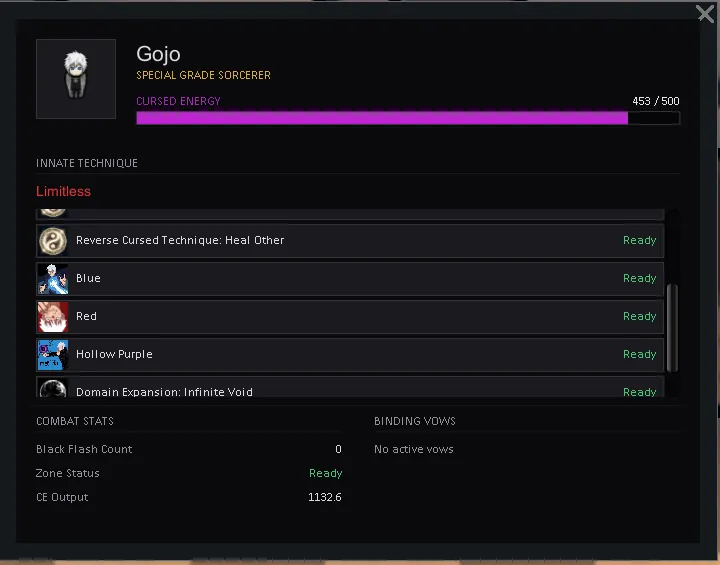Select the Red technique label

pyautogui.click(x=87, y=317)
